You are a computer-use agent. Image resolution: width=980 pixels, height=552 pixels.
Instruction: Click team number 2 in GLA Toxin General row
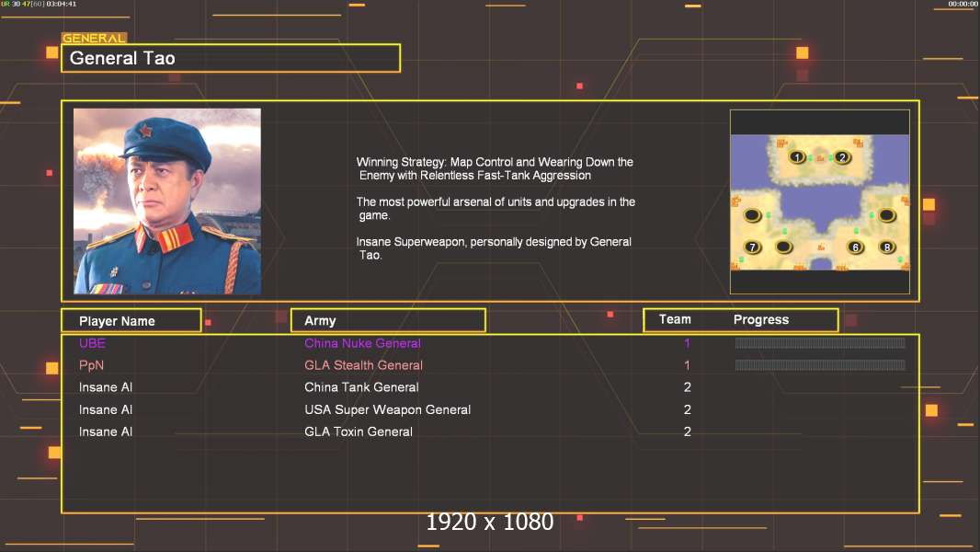688,431
